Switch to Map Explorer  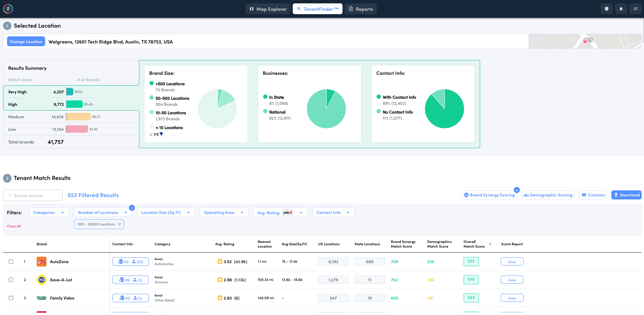click(268, 9)
